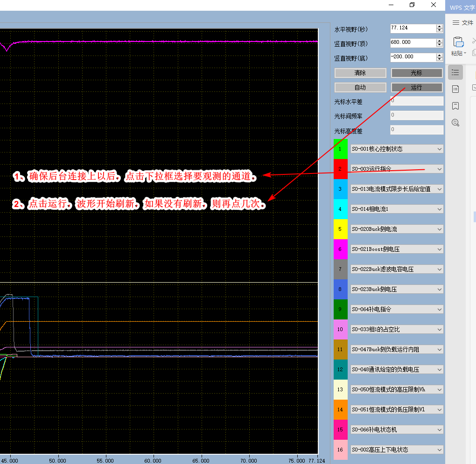The width and height of the screenshot is (476, 464).
Task: Click the teal channel 12 color swatch
Action: pos(340,369)
